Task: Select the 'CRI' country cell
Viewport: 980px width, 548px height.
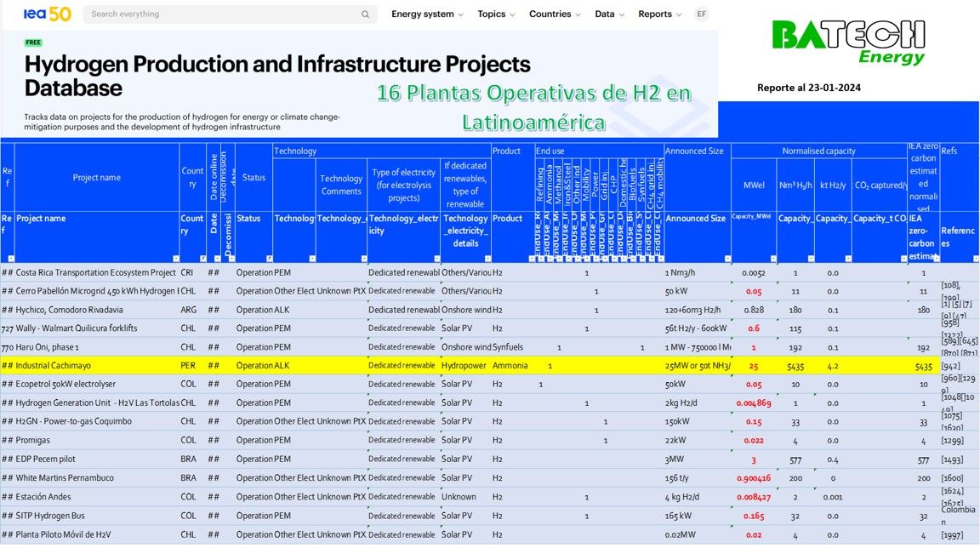Action: coord(192,272)
